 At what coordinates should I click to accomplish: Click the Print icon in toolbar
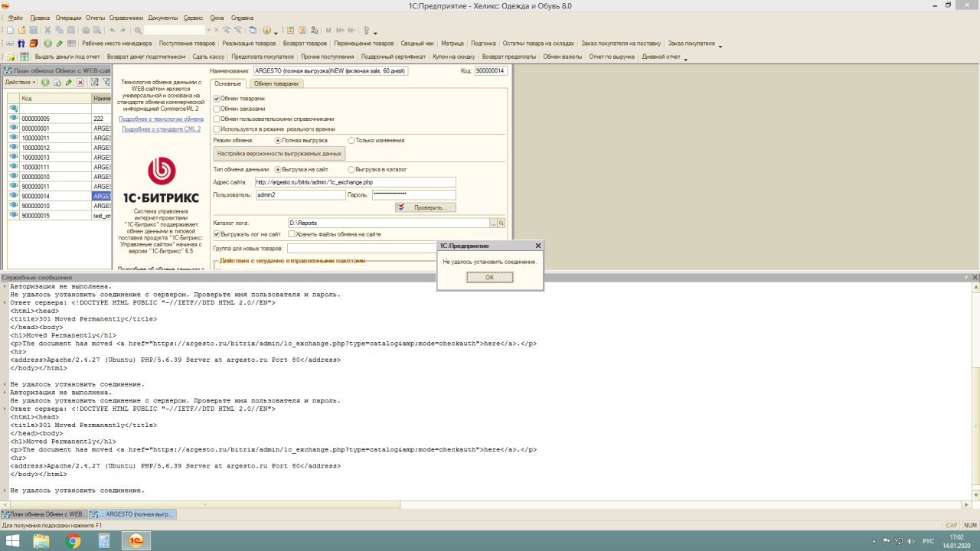(x=86, y=30)
